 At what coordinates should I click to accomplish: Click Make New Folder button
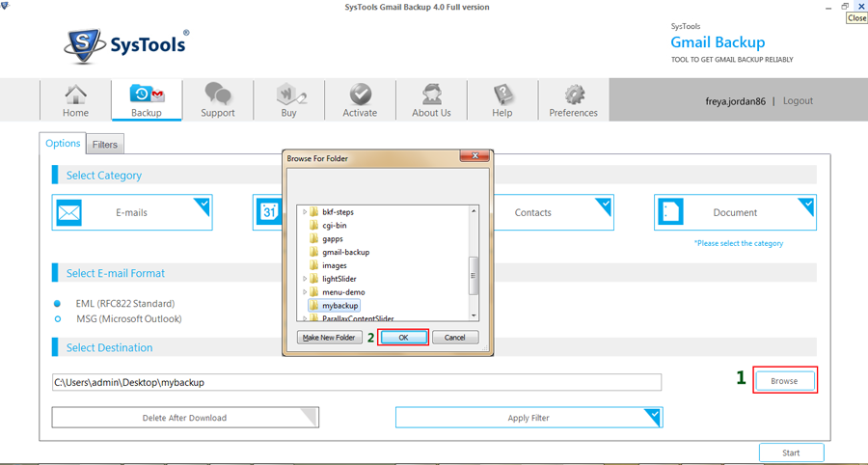coord(329,337)
